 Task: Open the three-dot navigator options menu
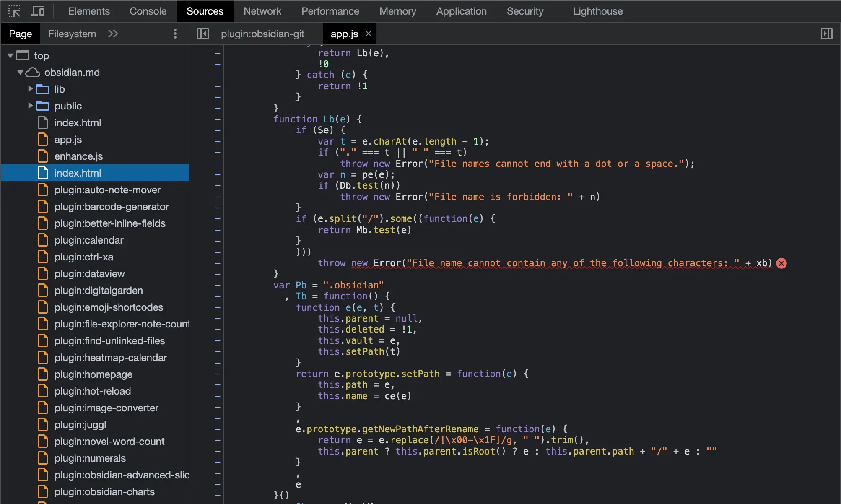pyautogui.click(x=175, y=34)
